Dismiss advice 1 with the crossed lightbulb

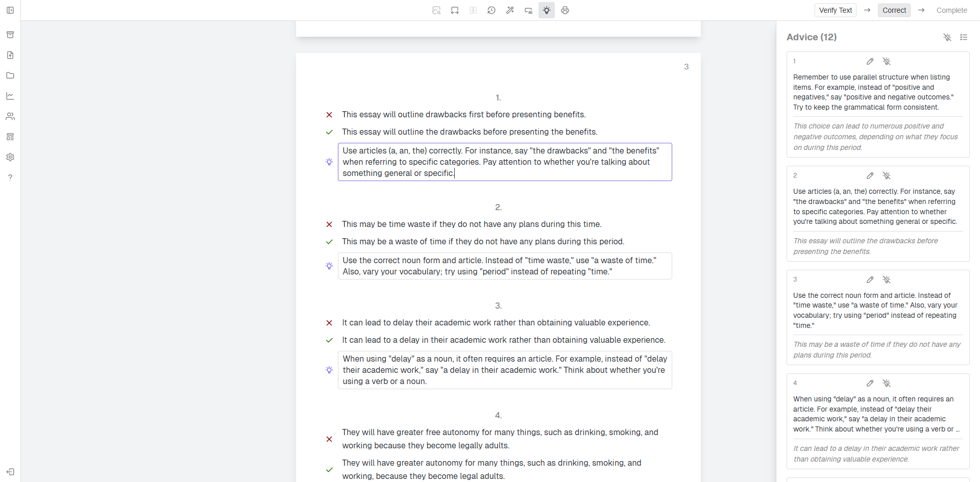tap(887, 61)
